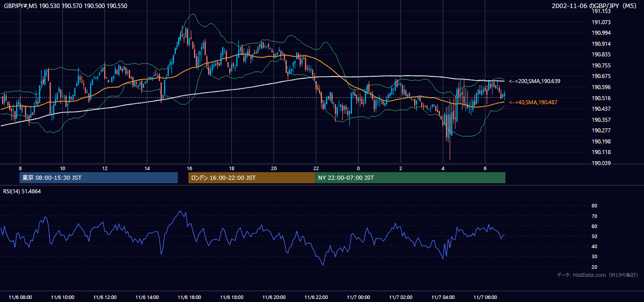The image size is (644, 302).
Task: Click price level 190.596 on the axis
Action: (x=601, y=87)
